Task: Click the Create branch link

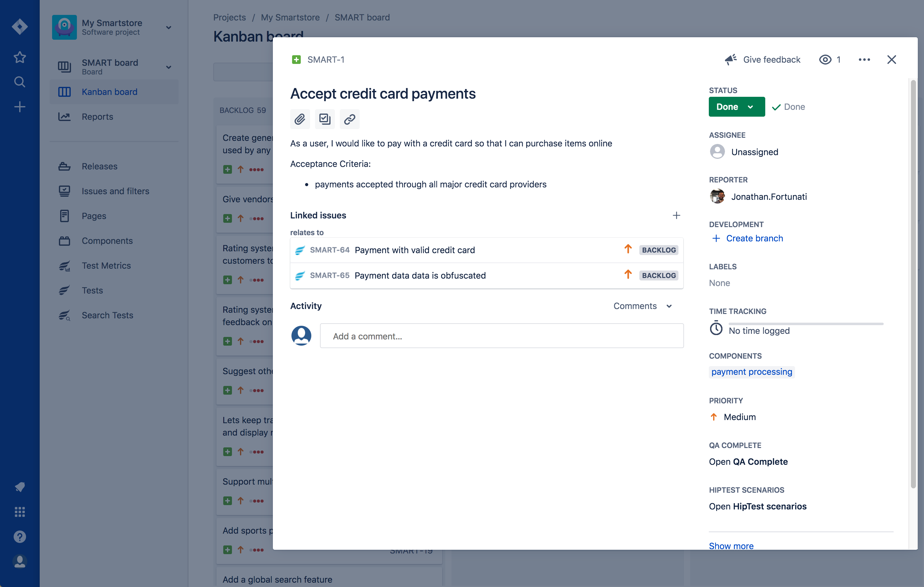Action: [x=754, y=238]
